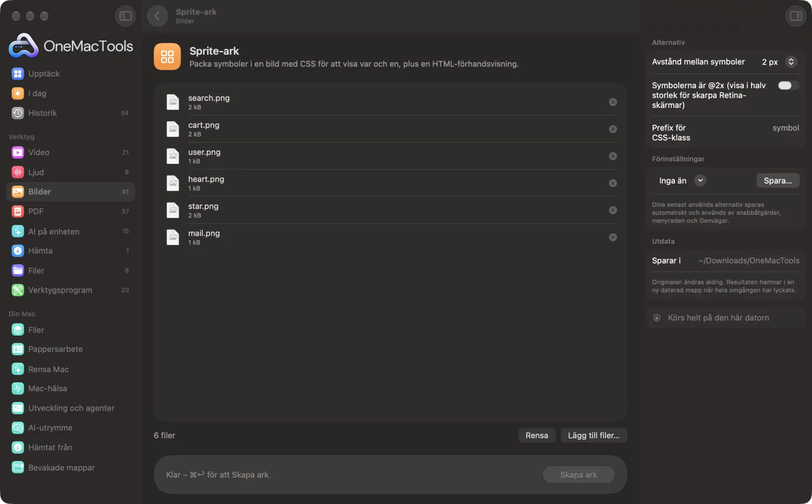The height and width of the screenshot is (504, 812).
Task: Click the Rensa button
Action: pyautogui.click(x=536, y=435)
